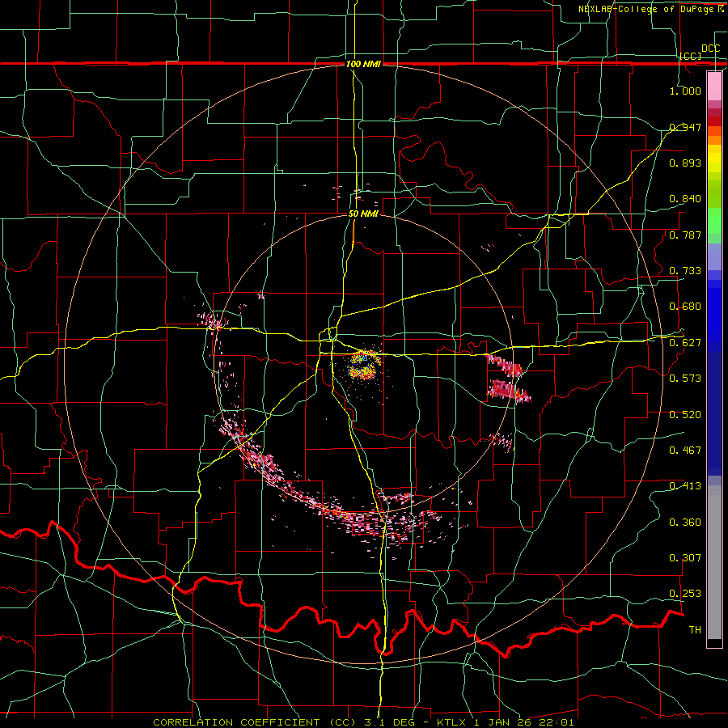Click the 0.680 scale value

pyautogui.click(x=685, y=307)
